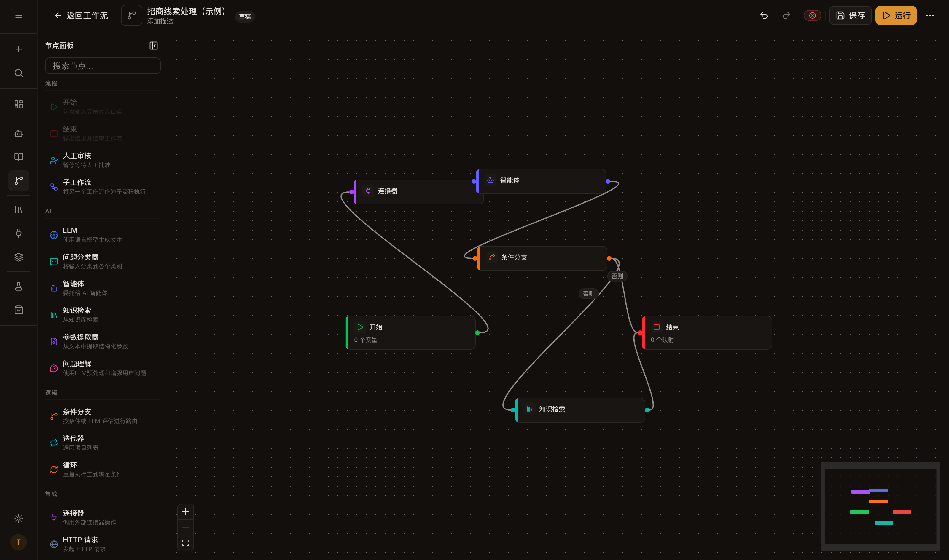Open the flask experiments sidebar icon
This screenshot has height=560, width=949.
tap(18, 287)
